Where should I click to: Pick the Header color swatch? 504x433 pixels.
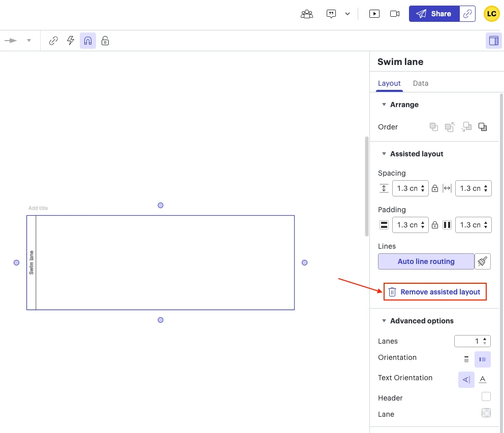486,396
